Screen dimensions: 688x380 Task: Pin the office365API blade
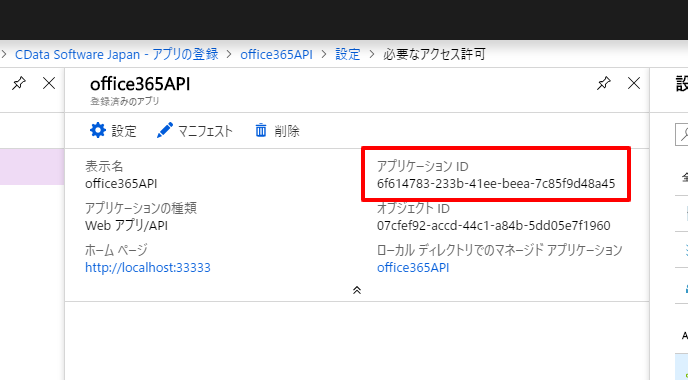click(x=604, y=83)
